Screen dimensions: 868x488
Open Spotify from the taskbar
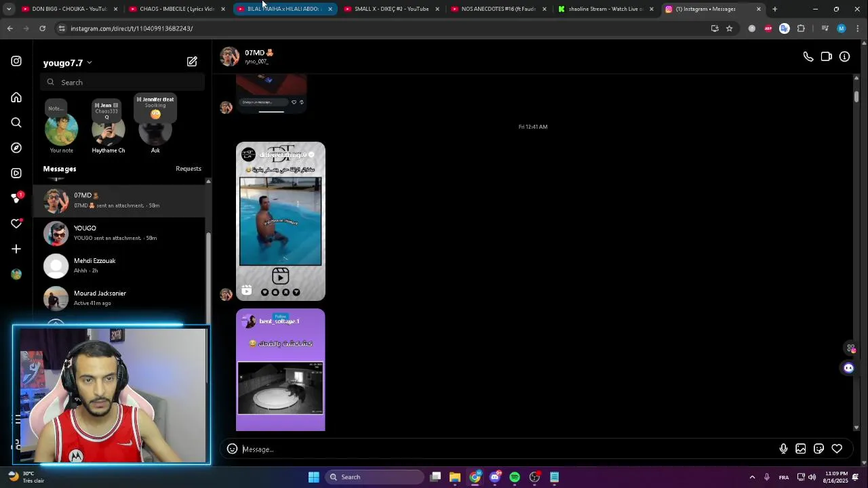pos(515,477)
